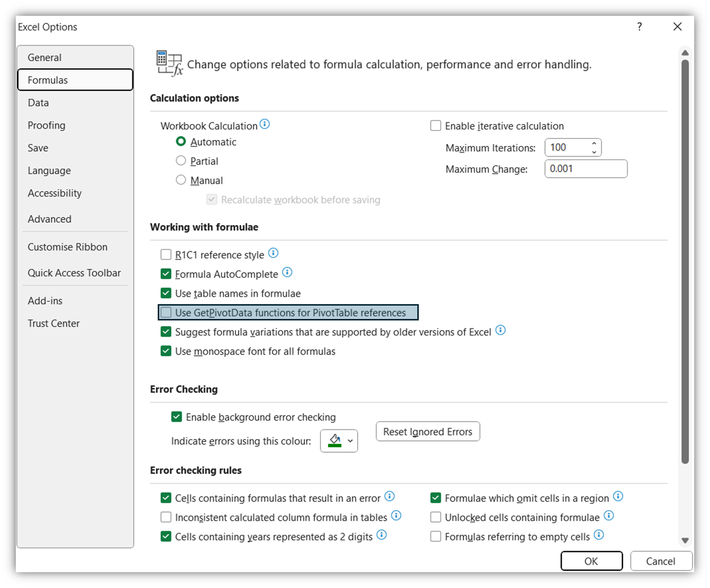
Task: Click info icon next to R1C1 reference style
Action: click(x=273, y=253)
